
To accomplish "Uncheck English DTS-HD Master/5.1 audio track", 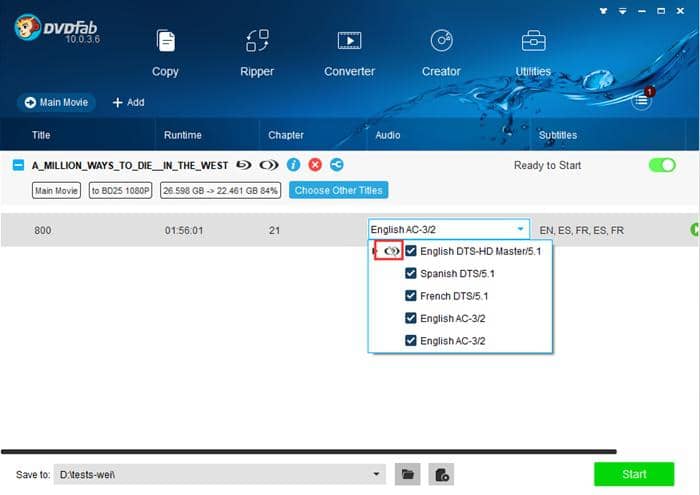I will (x=411, y=251).
